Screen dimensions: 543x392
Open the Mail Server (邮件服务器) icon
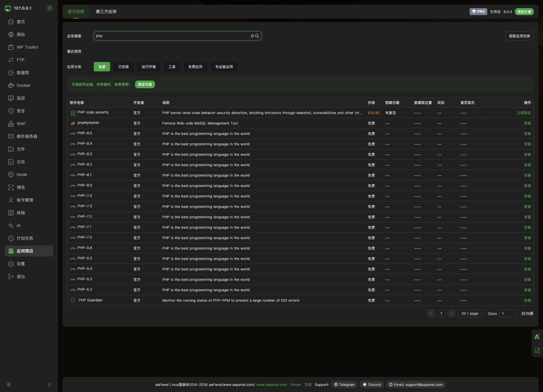(x=11, y=136)
